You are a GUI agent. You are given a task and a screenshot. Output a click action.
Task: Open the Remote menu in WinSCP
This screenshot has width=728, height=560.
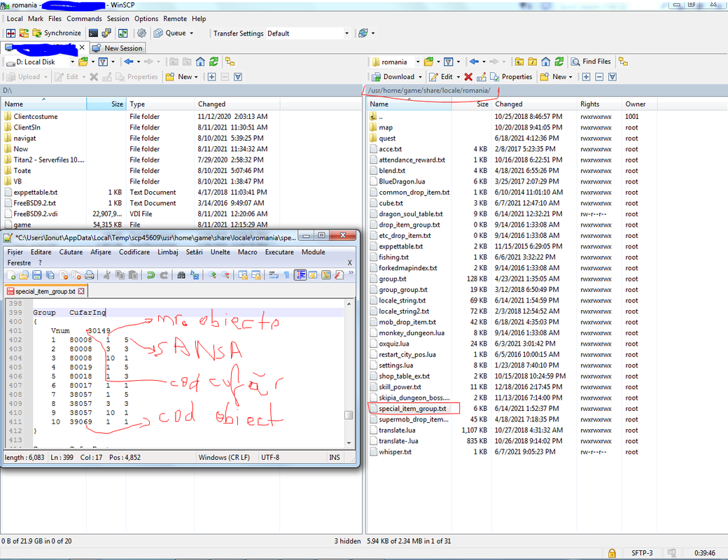[175, 19]
